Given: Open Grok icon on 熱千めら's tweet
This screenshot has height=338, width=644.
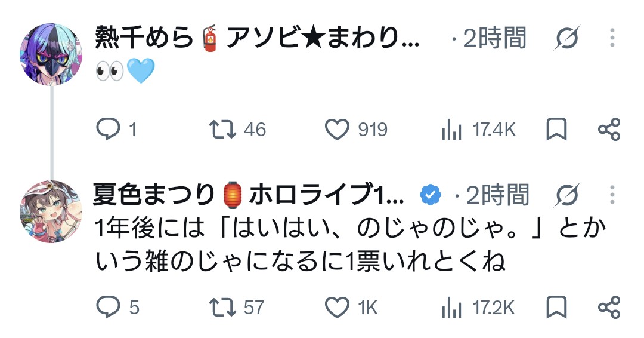Looking at the screenshot, I should (567, 38).
